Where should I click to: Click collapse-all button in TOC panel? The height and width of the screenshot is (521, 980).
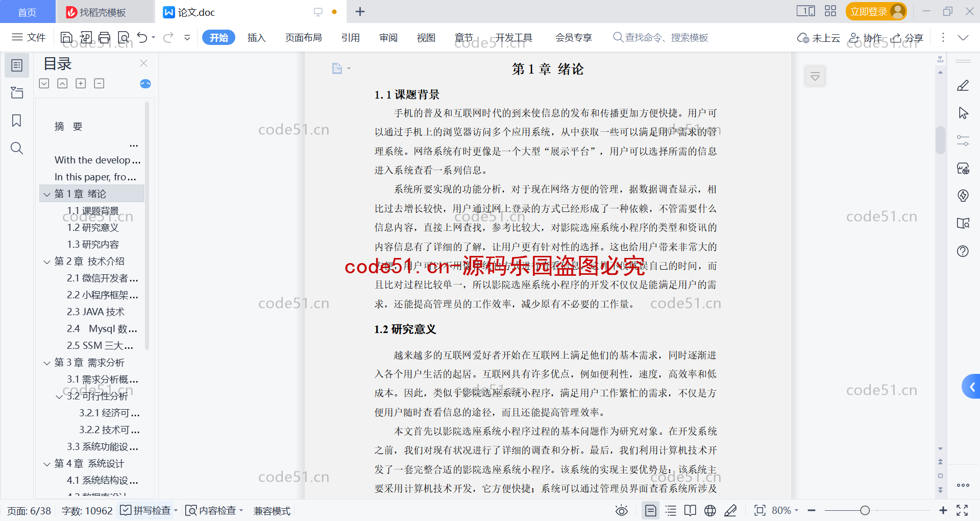[x=62, y=83]
